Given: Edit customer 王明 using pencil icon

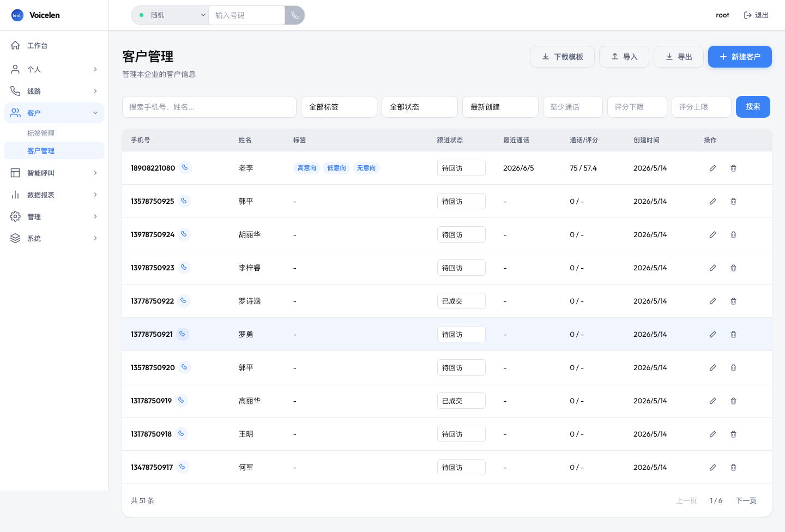Looking at the screenshot, I should click(x=712, y=434).
